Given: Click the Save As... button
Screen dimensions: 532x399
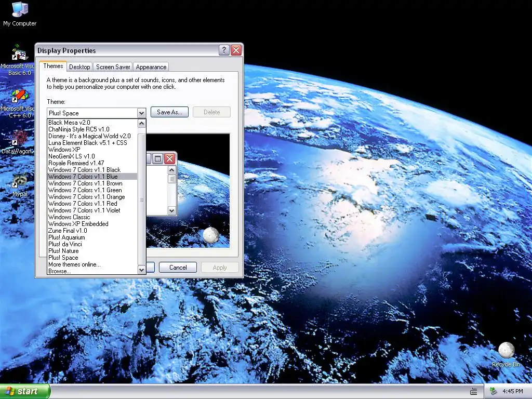Looking at the screenshot, I should click(169, 112).
